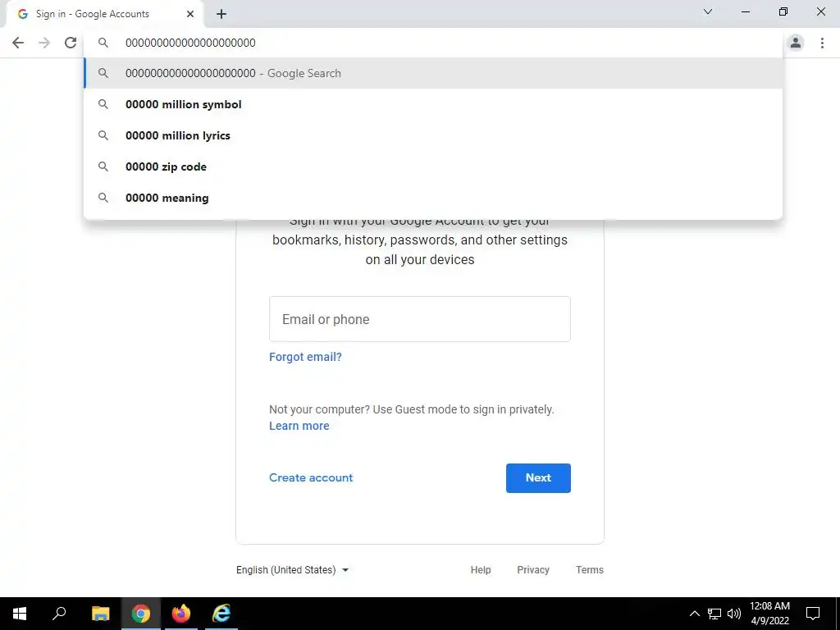Select the Sign in - Google Accounts tab
840x630 pixels.
[104, 14]
